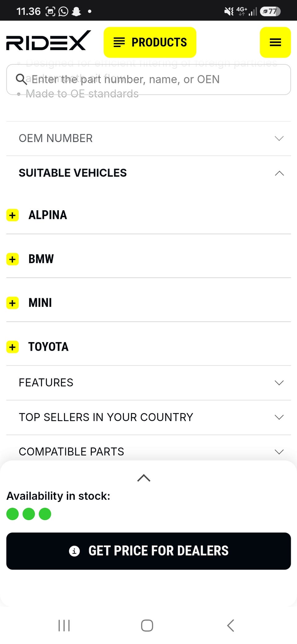The image size is (297, 644).
Task: Tap the RIDEX logo
Action: point(49,41)
